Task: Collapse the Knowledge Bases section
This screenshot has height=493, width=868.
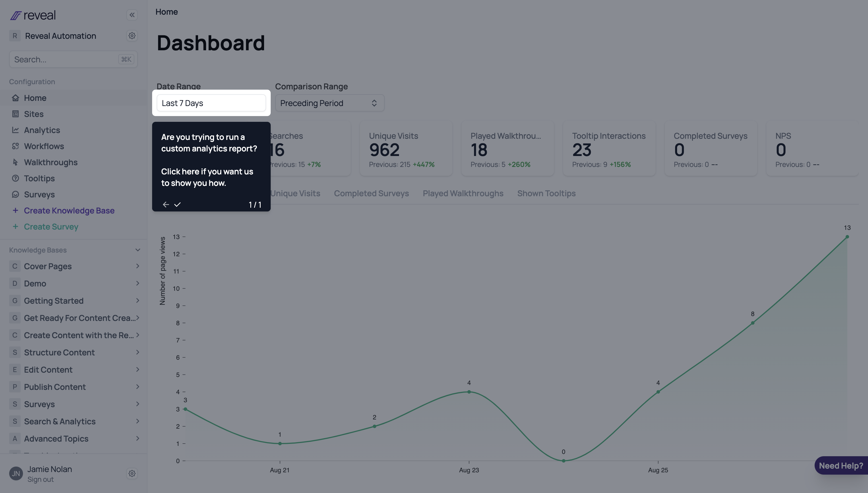Action: click(x=137, y=249)
